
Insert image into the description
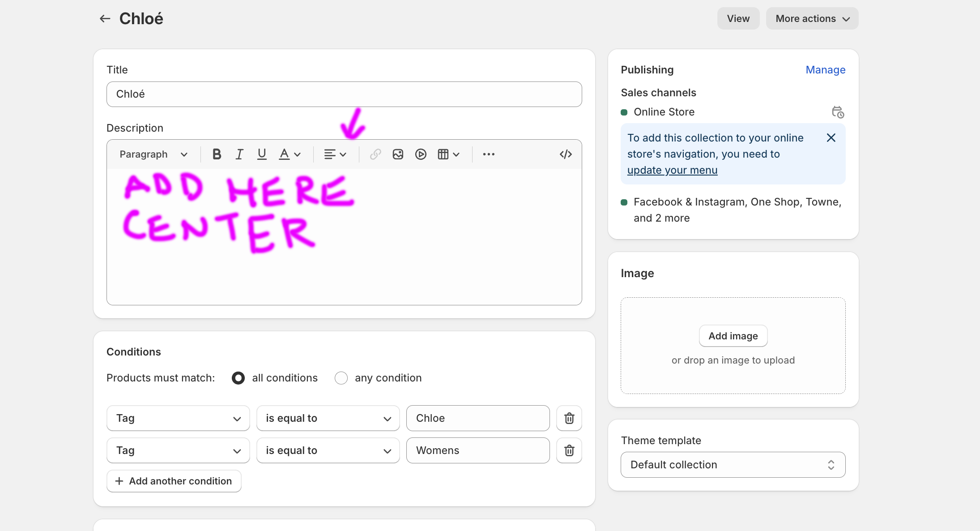tap(398, 154)
